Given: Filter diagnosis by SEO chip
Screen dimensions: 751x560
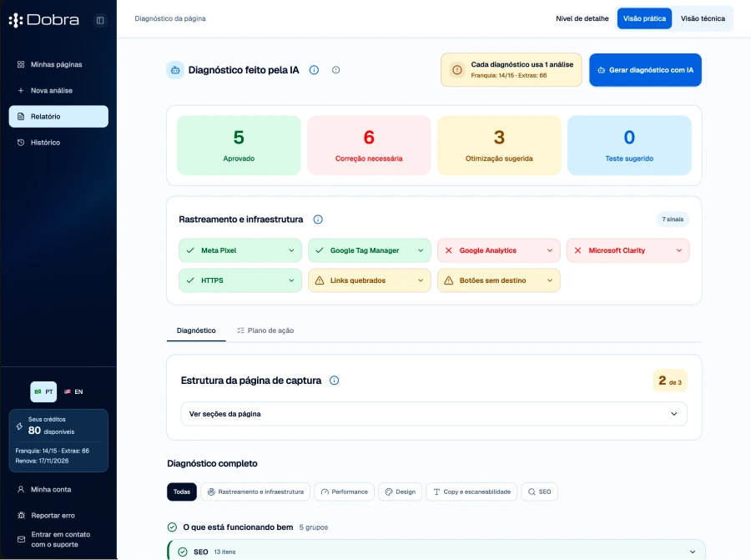Looking at the screenshot, I should pos(539,492).
